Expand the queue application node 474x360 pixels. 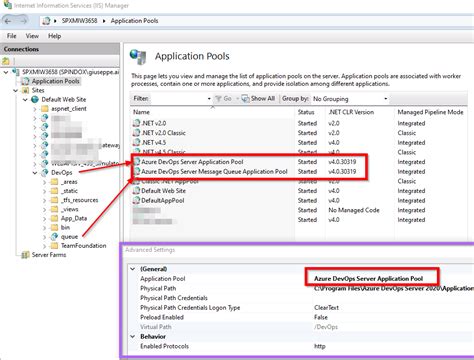click(x=44, y=237)
